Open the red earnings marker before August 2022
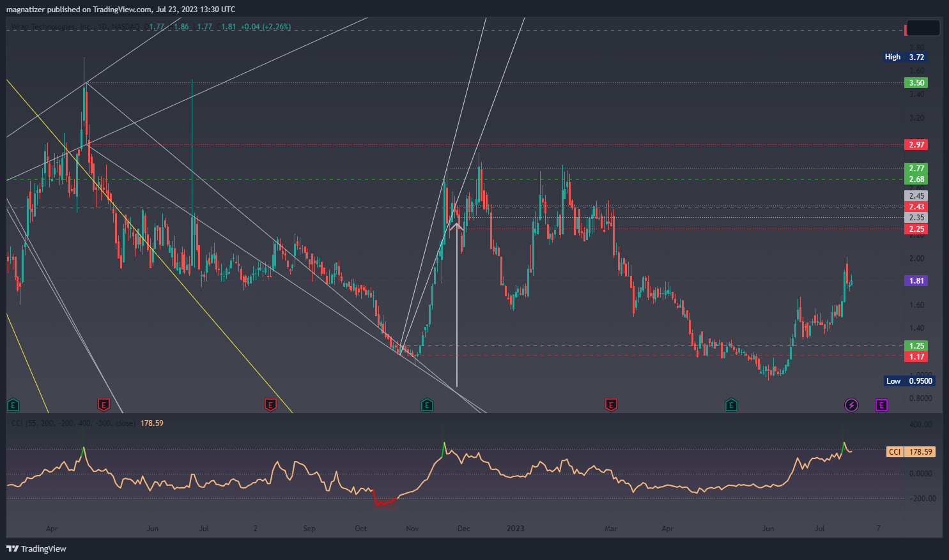 pos(270,405)
